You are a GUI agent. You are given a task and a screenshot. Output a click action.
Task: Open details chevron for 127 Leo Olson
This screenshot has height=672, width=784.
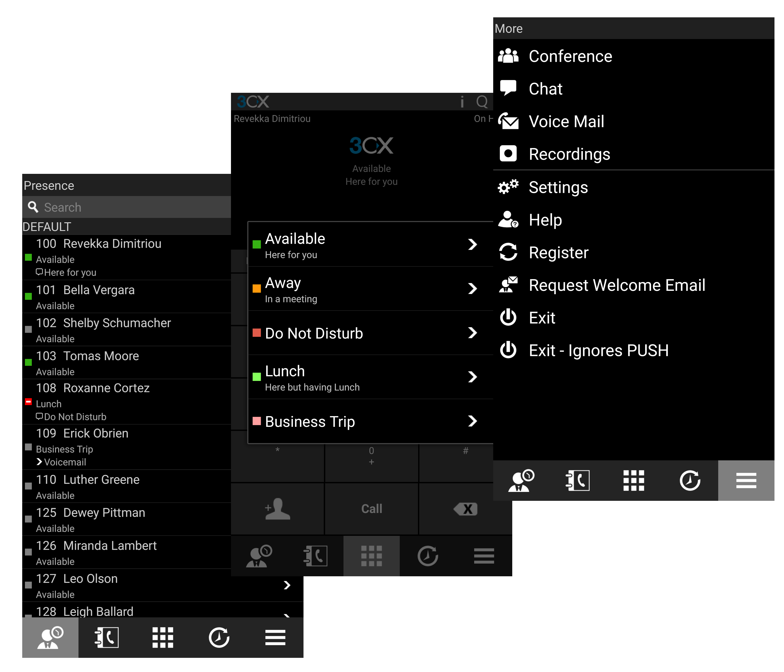coord(287,585)
